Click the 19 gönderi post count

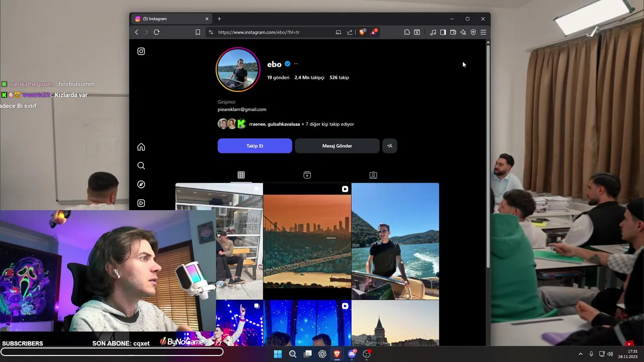278,77
